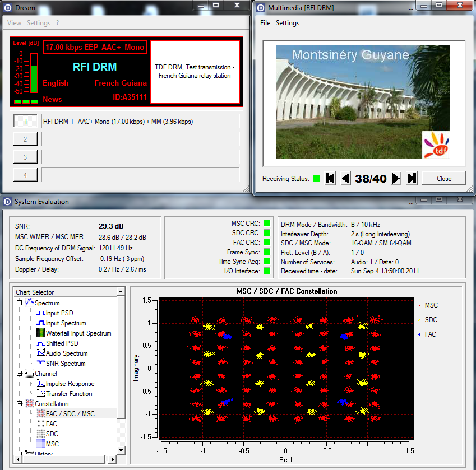
Task: Select service button 1 for RFI DRM
Action: (25, 122)
